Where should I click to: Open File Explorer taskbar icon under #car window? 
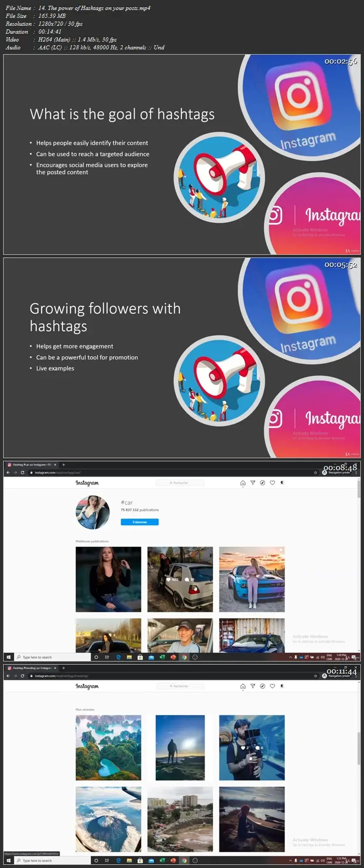tap(129, 657)
